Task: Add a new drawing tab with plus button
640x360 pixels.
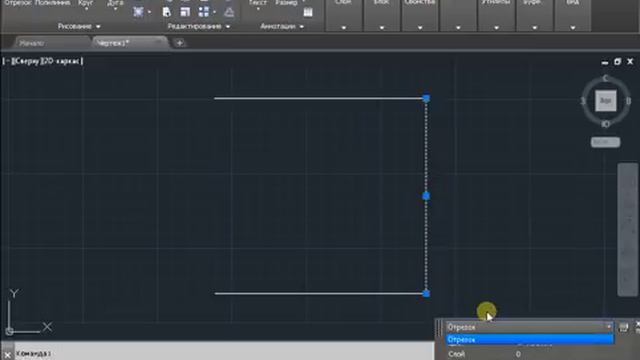Action: tap(179, 43)
